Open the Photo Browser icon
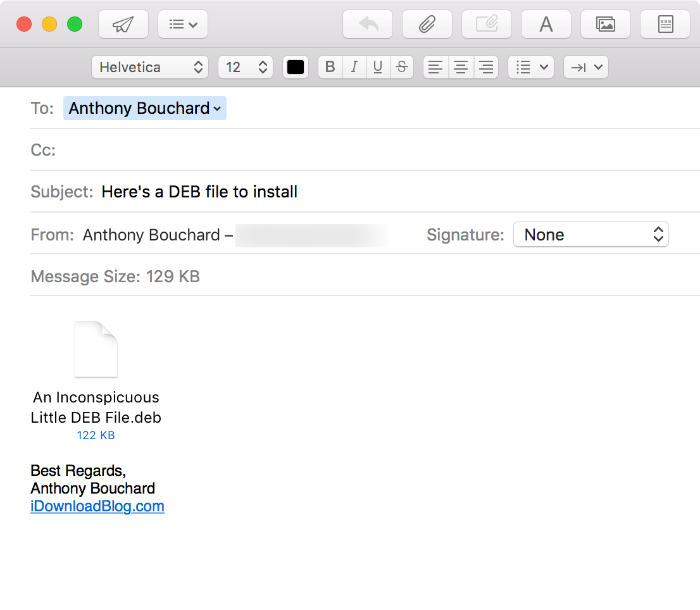 tap(605, 24)
